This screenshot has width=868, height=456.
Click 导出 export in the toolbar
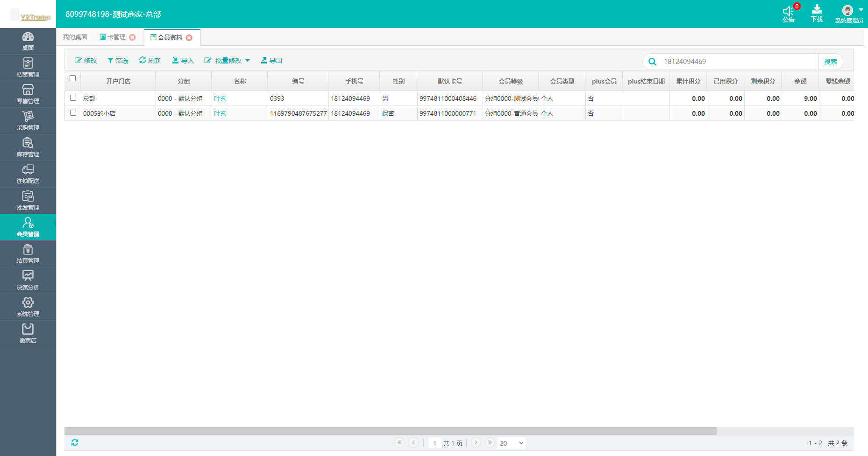pos(271,61)
